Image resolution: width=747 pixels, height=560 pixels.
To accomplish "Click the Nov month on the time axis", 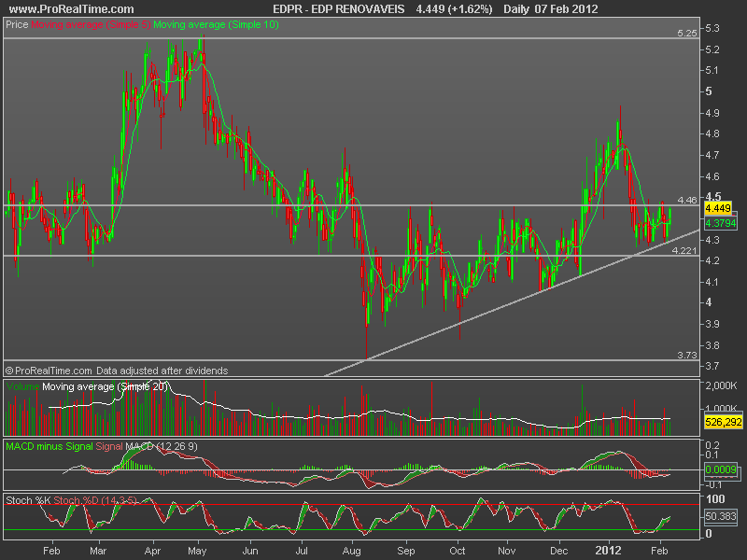I will click(x=506, y=551).
